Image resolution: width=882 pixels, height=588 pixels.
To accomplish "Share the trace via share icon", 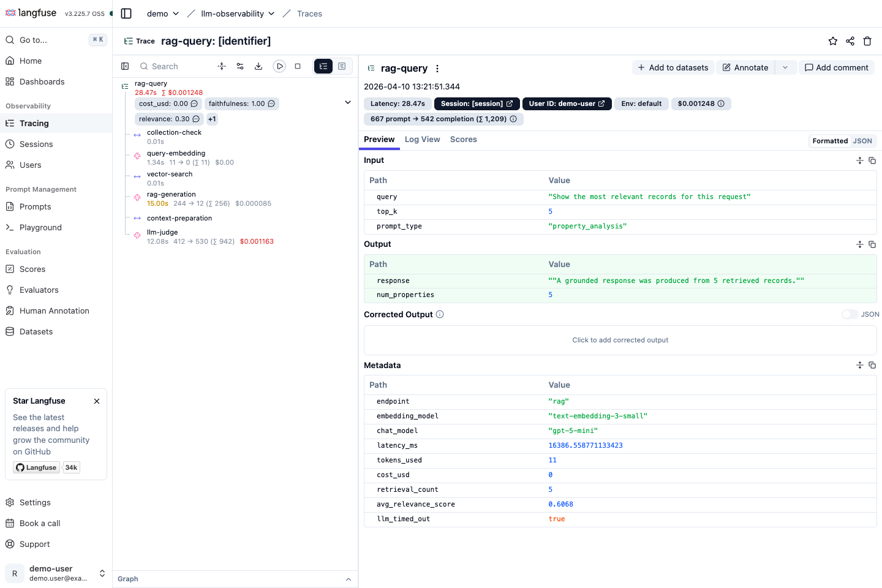I will point(850,41).
